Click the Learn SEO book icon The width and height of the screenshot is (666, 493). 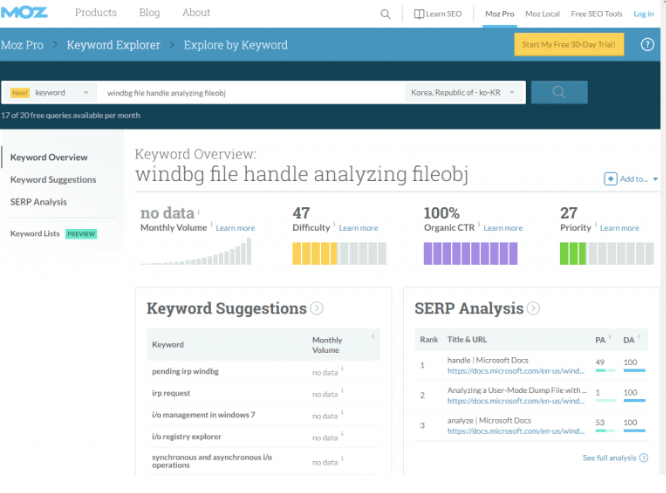click(419, 14)
